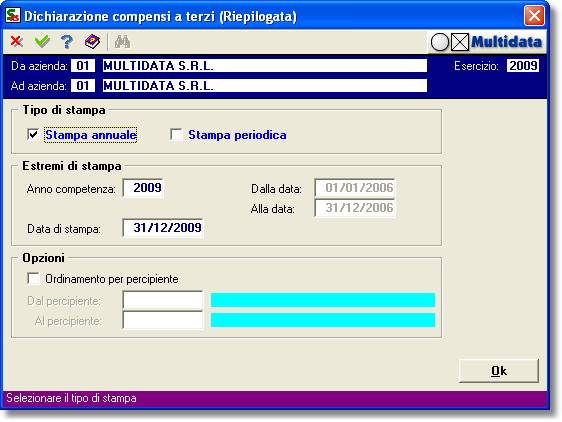Click the crossed square icon beside Multidata logo
The image size is (562, 422).
pyautogui.click(x=460, y=42)
